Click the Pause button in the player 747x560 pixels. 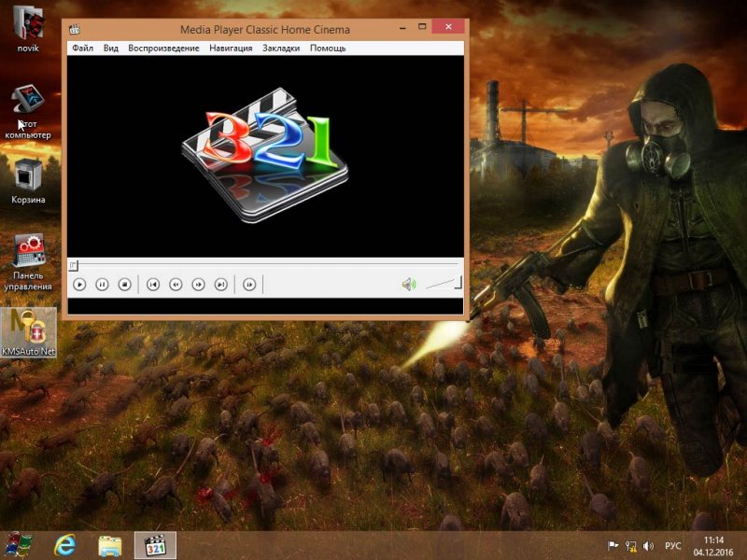[x=102, y=285]
